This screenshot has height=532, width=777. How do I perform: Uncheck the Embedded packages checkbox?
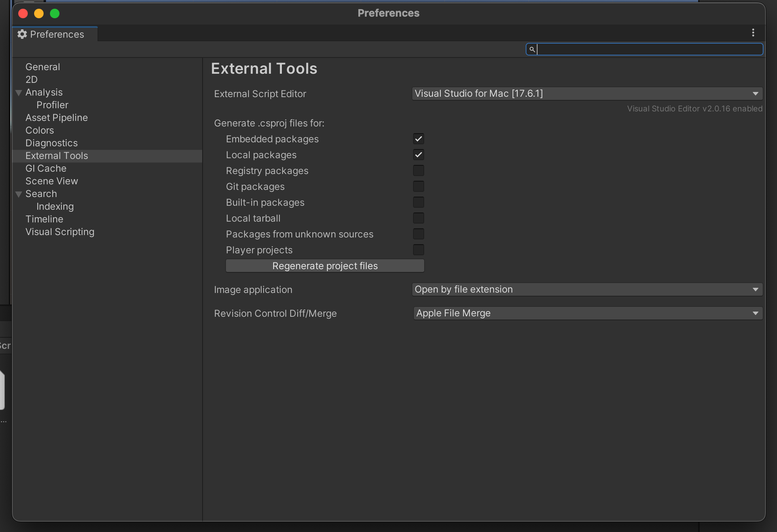point(418,139)
